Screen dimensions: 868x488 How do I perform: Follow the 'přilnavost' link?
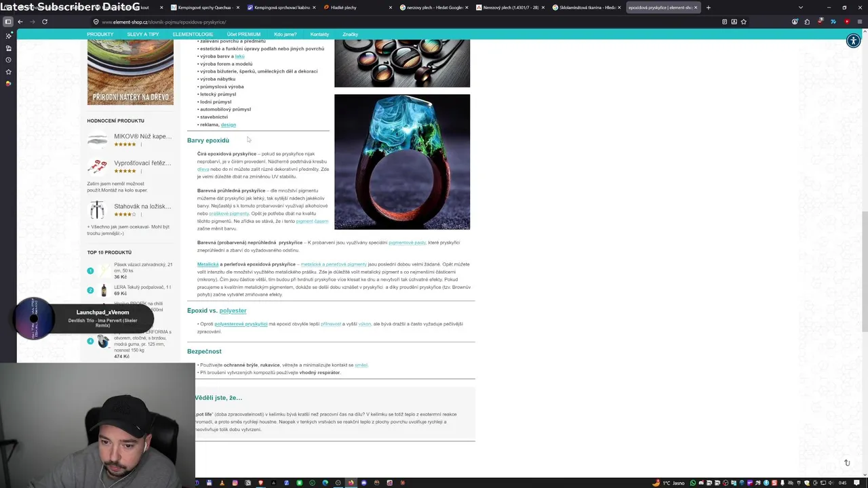(331, 324)
